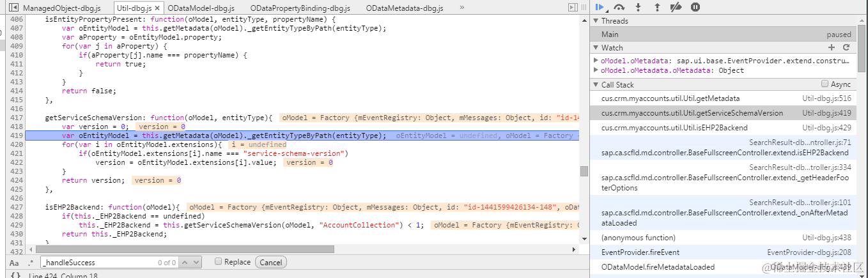Set breakpoint on line number 406
The width and height of the screenshot is (868, 278).
[17, 20]
